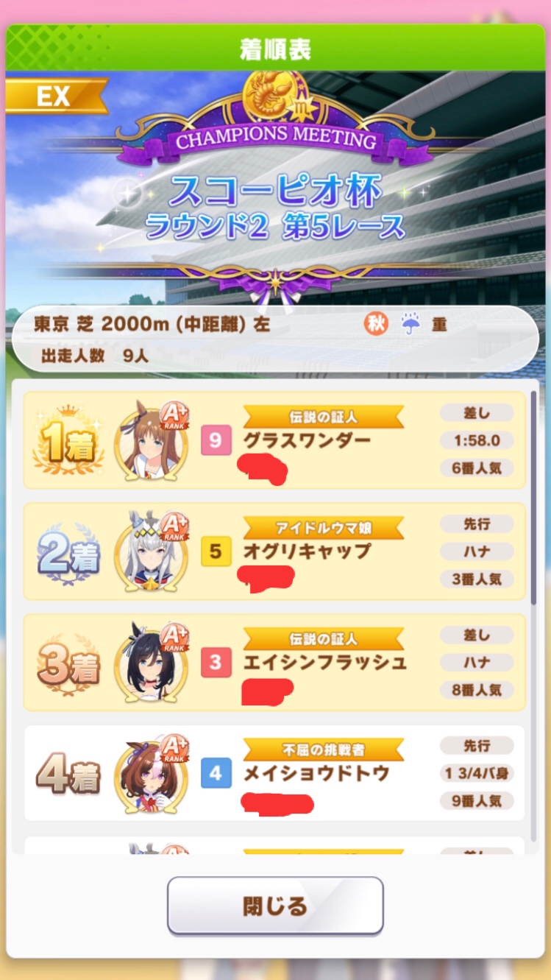Screen dimensions: 551x980
Task: Click the pink gate number 9 icon
Action: point(216,440)
